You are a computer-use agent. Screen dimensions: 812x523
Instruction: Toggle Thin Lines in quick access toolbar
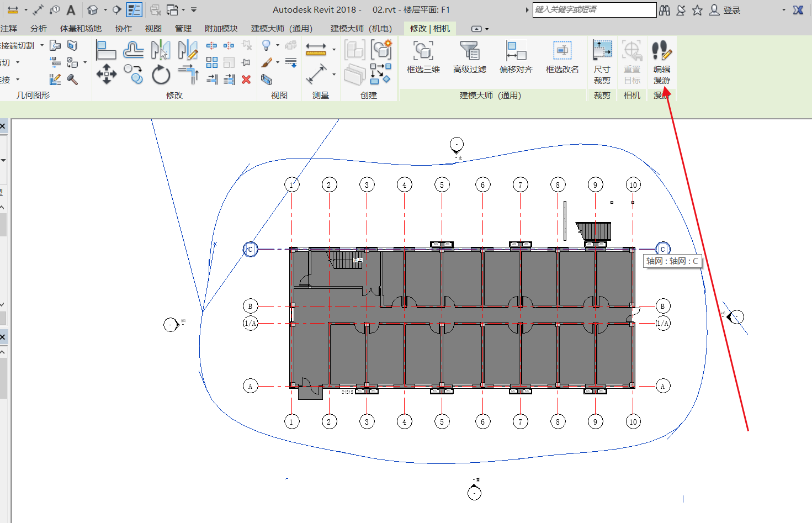pos(134,10)
